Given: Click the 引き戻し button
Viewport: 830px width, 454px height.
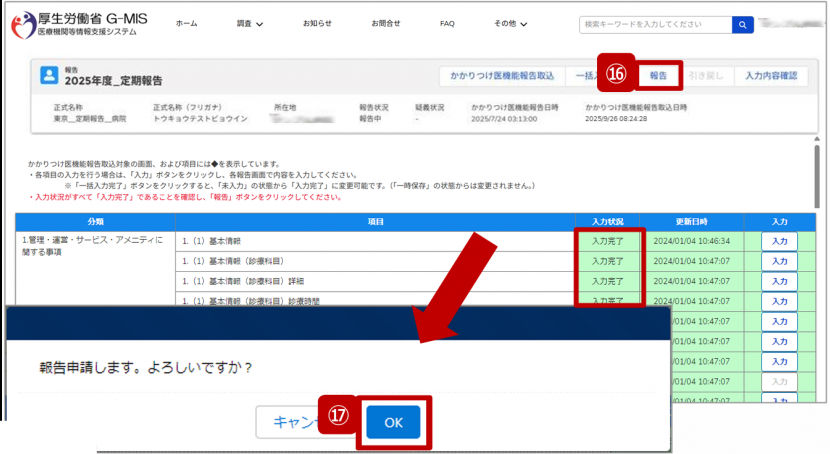Looking at the screenshot, I should point(708,76).
